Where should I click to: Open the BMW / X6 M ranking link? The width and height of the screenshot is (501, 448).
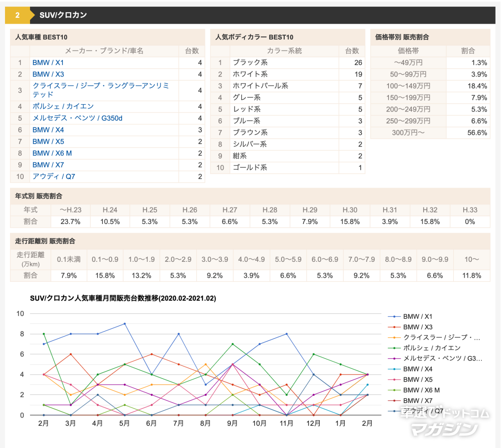[x=52, y=153]
